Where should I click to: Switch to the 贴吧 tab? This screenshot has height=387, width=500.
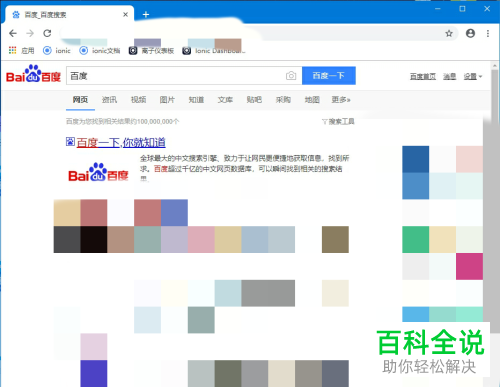click(254, 100)
